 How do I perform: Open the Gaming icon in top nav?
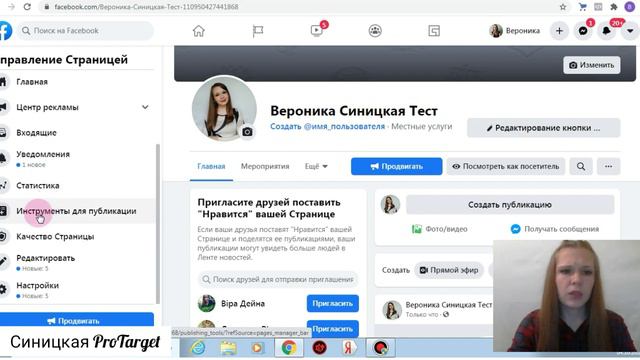click(x=434, y=31)
